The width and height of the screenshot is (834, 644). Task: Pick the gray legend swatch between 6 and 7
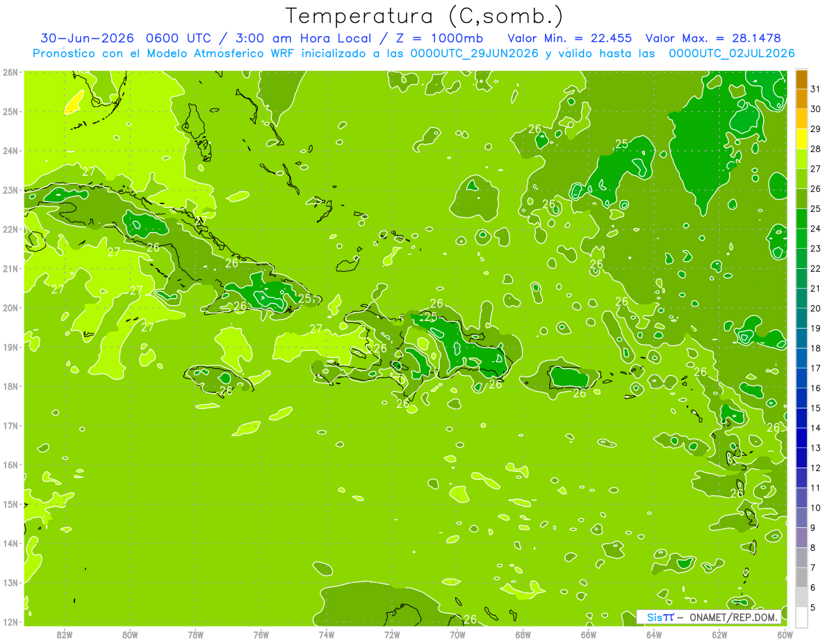click(x=801, y=577)
